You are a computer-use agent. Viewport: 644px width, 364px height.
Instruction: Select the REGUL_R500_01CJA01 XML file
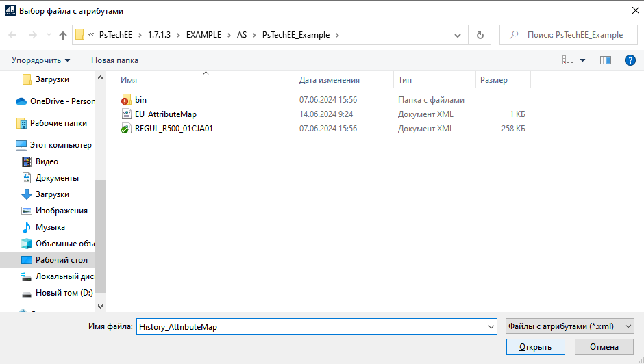pos(173,129)
